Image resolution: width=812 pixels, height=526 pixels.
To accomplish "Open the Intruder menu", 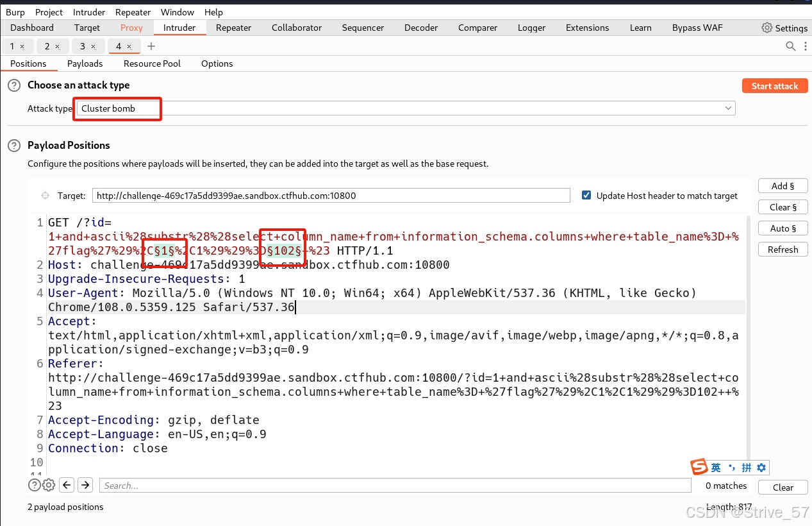I will click(89, 12).
